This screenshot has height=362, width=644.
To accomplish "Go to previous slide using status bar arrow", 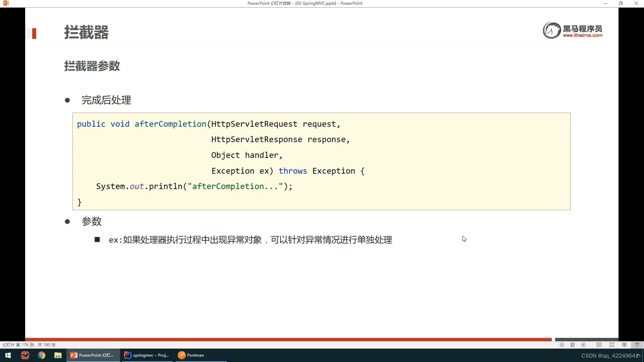I will pyautogui.click(x=562, y=345).
